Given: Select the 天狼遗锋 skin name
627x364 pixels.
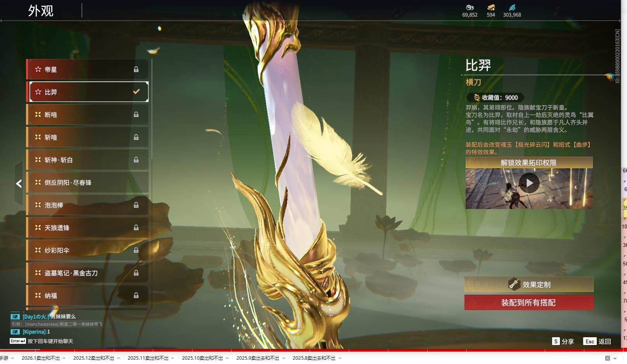Looking at the screenshot, I should pyautogui.click(x=57, y=228).
